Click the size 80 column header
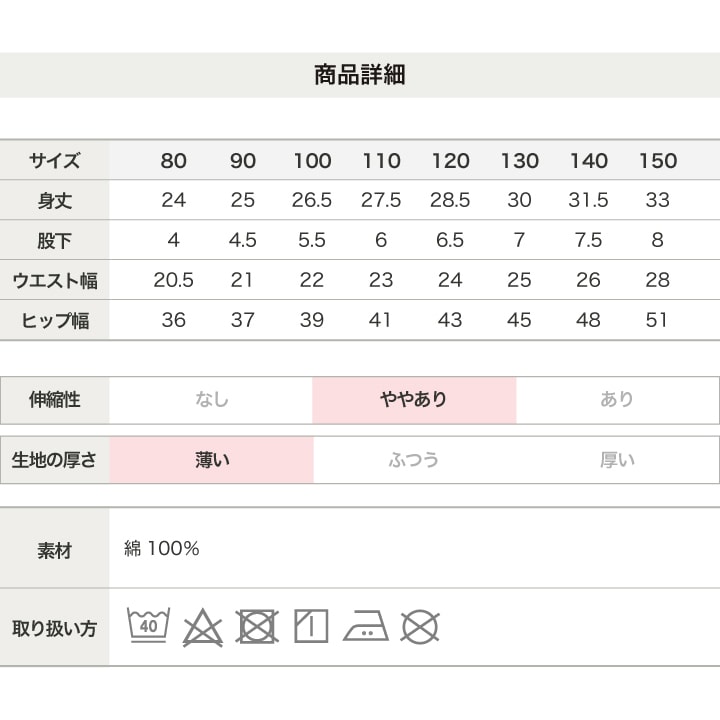The image size is (720, 720). pos(173,161)
